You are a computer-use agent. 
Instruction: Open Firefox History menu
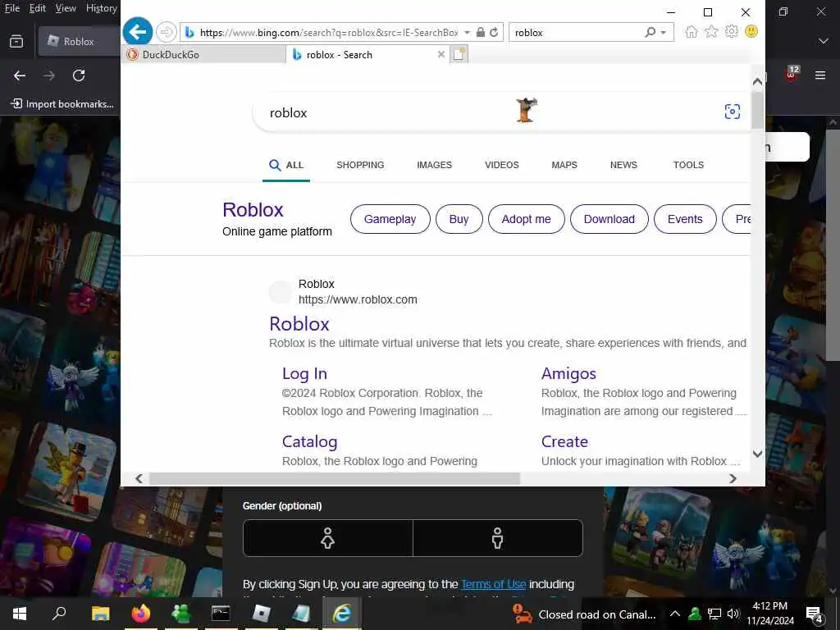[x=101, y=8]
